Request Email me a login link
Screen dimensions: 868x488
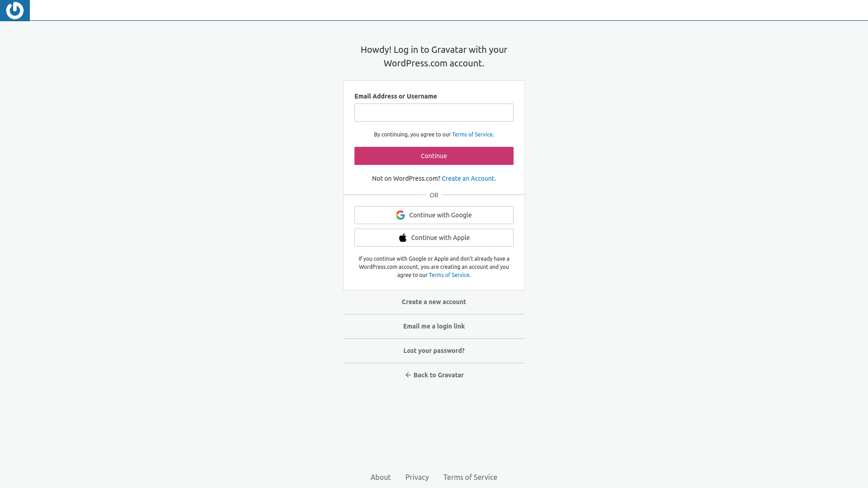click(434, 326)
